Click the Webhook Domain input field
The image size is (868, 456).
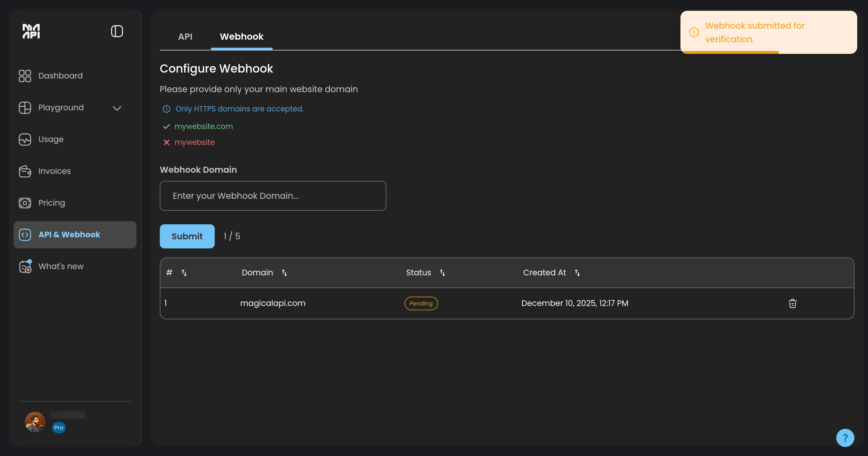coord(273,196)
